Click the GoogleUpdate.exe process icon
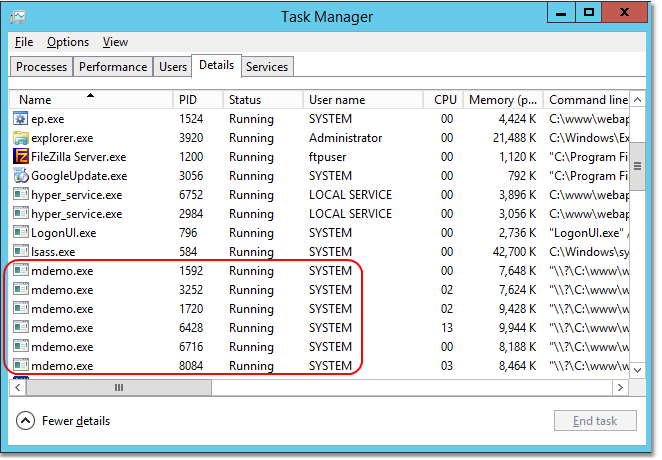This screenshot has height=460, width=662. click(21, 176)
